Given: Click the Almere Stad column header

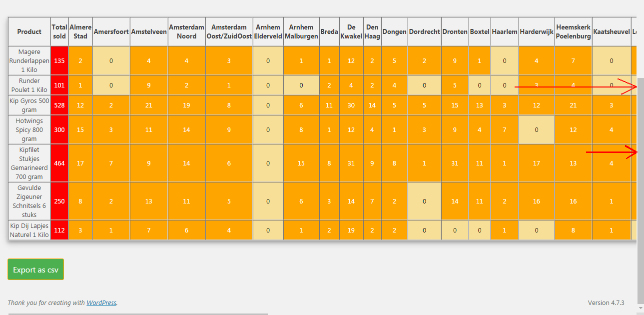Looking at the screenshot, I should 80,31.
